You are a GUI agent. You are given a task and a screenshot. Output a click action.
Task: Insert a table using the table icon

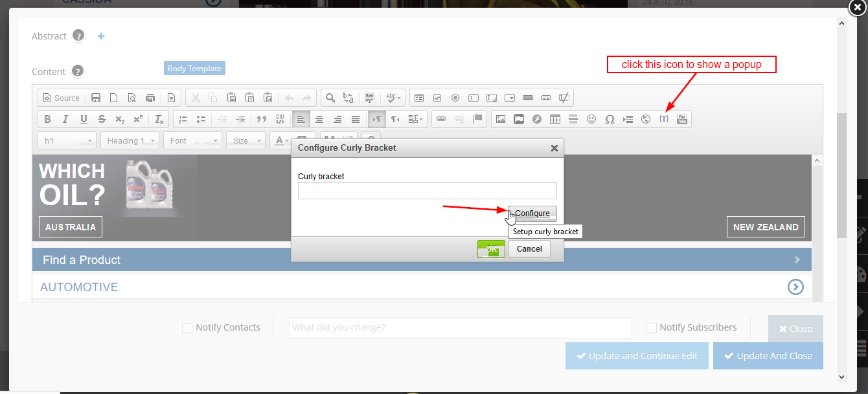(555, 119)
